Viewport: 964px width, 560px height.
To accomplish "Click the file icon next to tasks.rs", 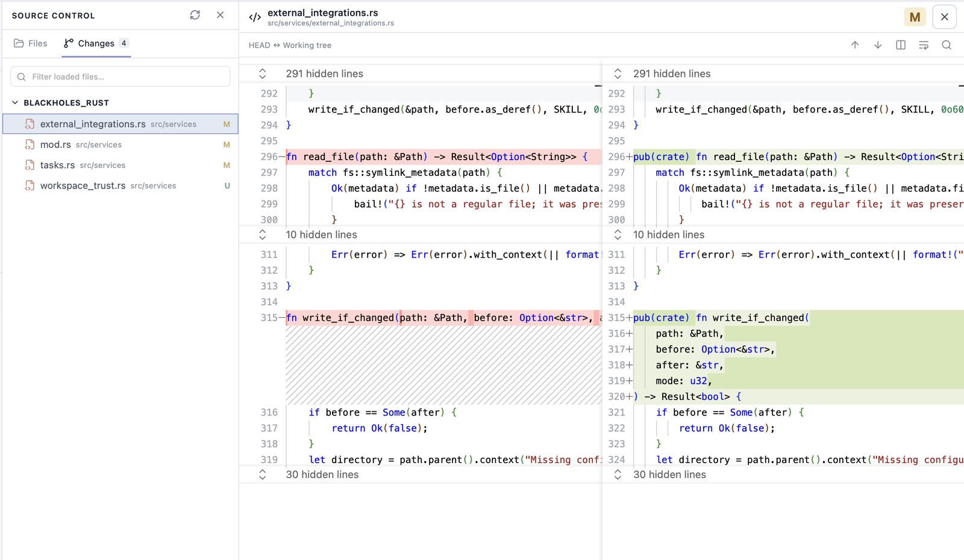I will pos(30,165).
